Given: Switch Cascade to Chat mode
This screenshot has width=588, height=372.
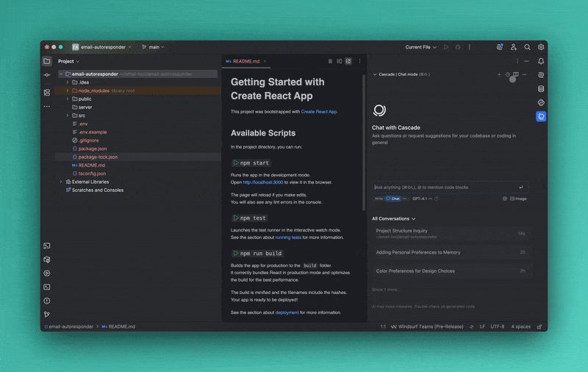Looking at the screenshot, I should [393, 198].
